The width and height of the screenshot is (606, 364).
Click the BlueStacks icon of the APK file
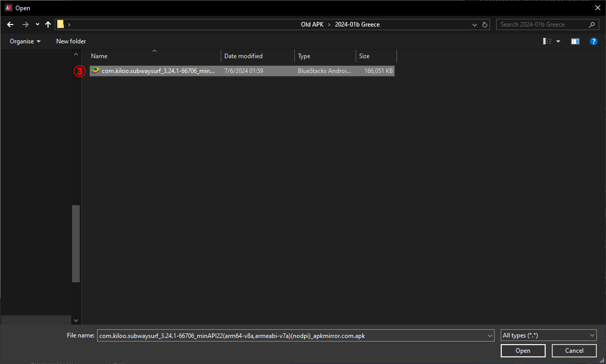(96, 70)
